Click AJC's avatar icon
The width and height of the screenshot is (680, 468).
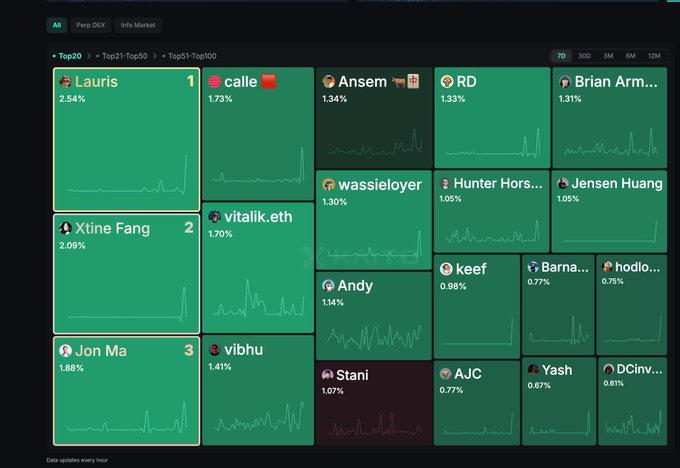coord(445,374)
